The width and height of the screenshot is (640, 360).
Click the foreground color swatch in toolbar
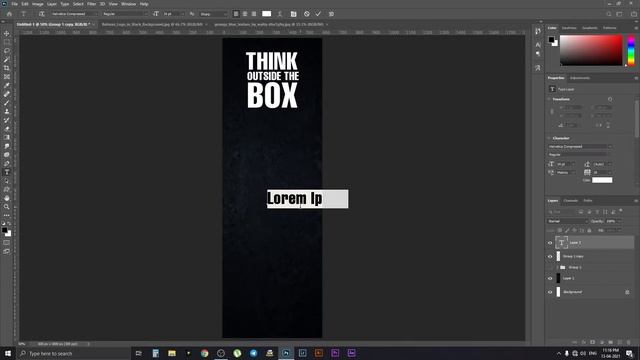tap(4, 231)
